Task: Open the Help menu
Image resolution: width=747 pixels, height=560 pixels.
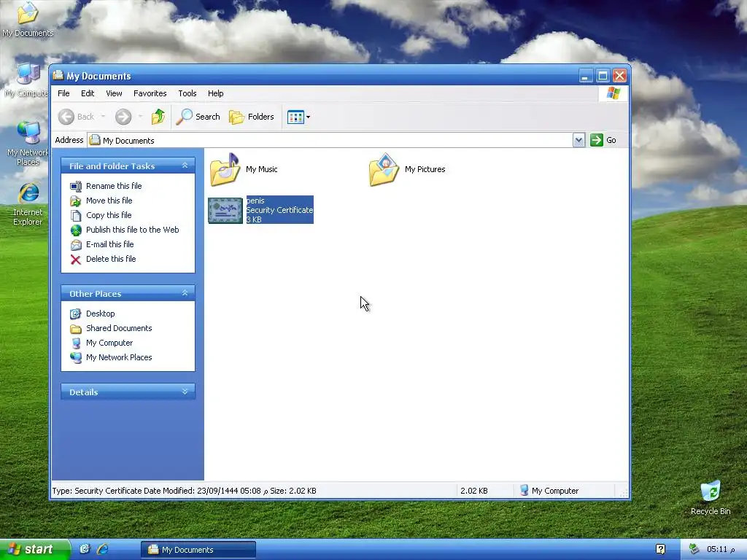Action: pyautogui.click(x=215, y=93)
